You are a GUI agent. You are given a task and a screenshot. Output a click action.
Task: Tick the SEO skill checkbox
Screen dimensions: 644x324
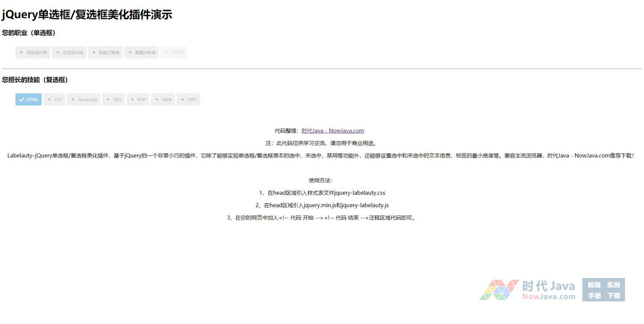click(x=113, y=99)
